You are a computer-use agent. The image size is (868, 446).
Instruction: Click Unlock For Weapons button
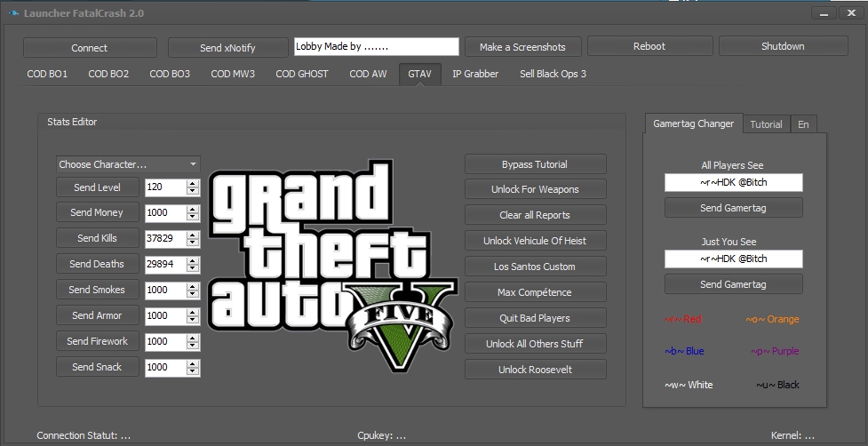pos(536,189)
